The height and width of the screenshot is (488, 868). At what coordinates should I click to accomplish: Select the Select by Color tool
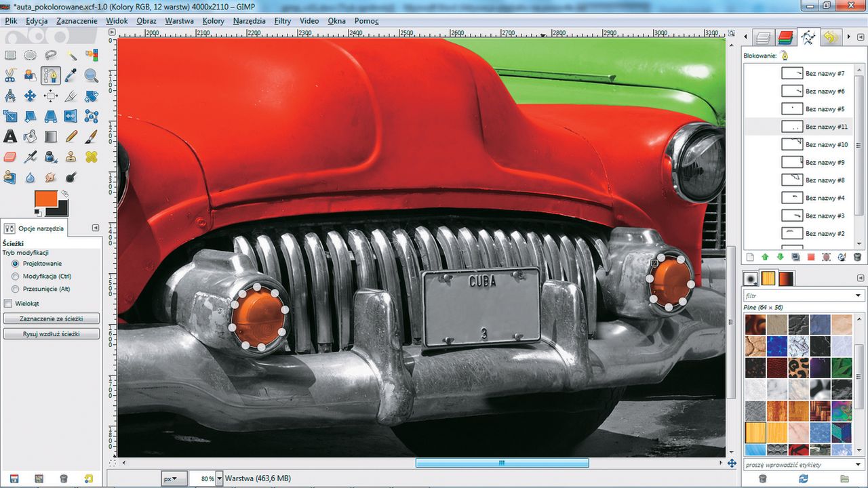pos(92,56)
